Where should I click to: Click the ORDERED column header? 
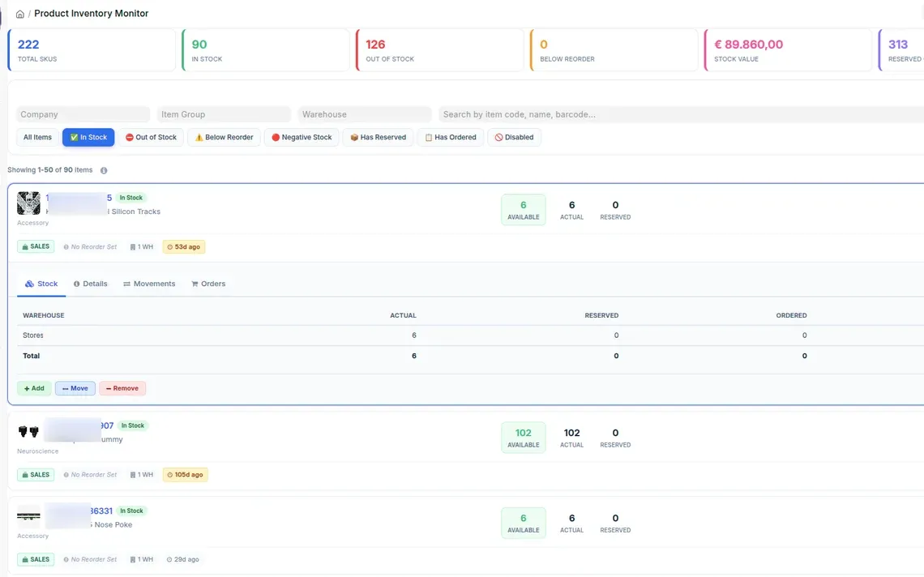click(791, 316)
